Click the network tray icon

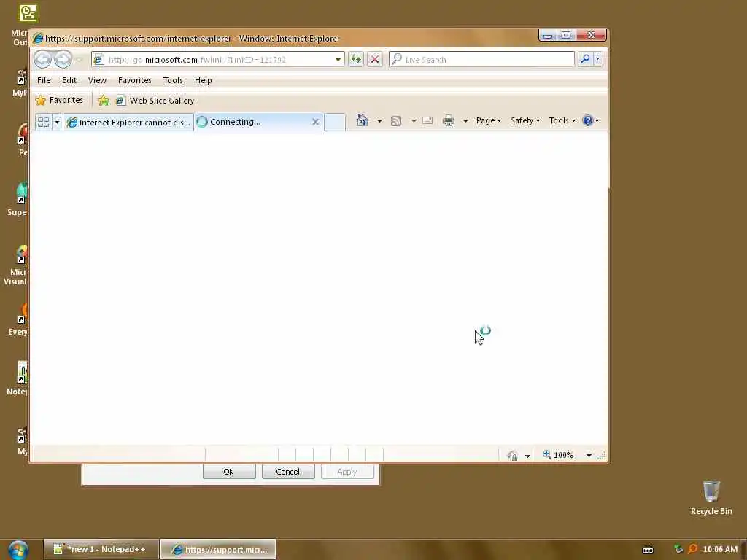pyautogui.click(x=678, y=549)
